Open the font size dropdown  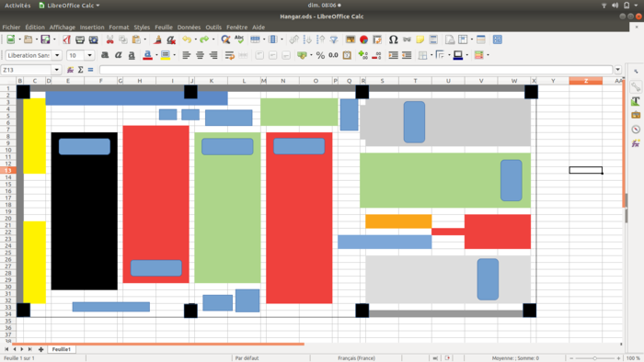pos(89,55)
